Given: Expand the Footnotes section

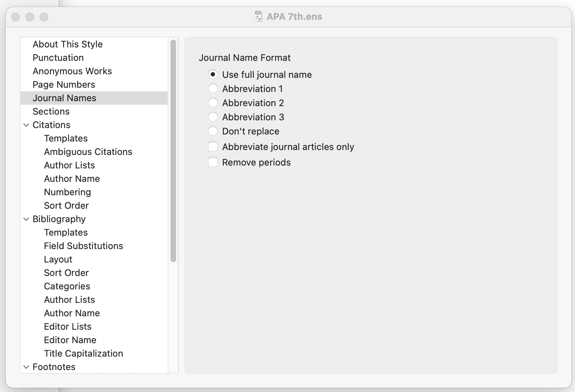Looking at the screenshot, I should [x=26, y=367].
